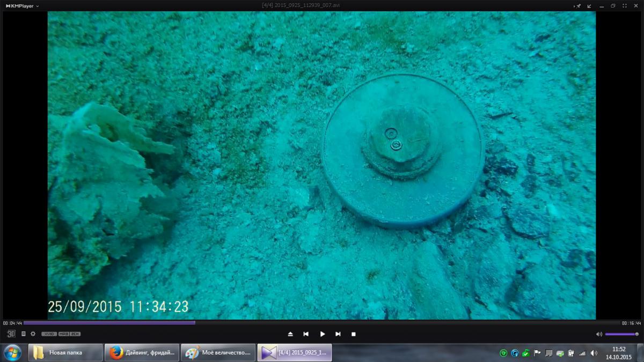
Task: Enter fullscreen with the corner brackets icon
Action: [625, 5]
